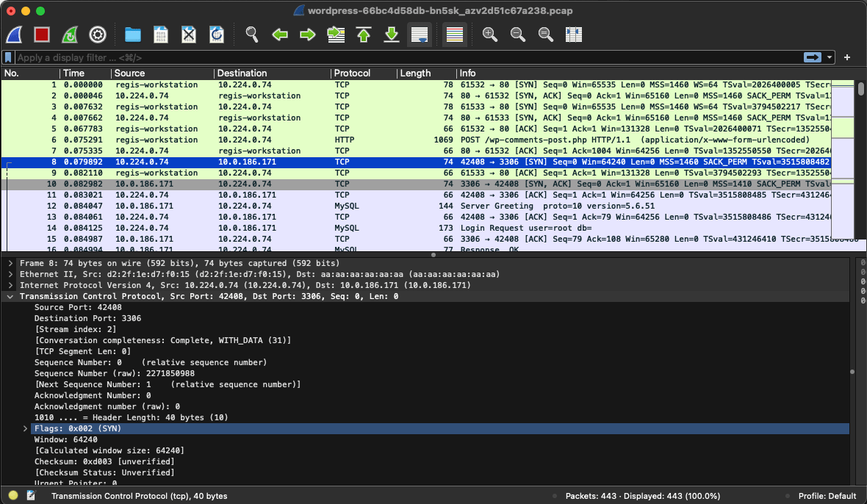Click the display filter input field
The height and width of the screenshot is (504, 867).
pyautogui.click(x=408, y=57)
